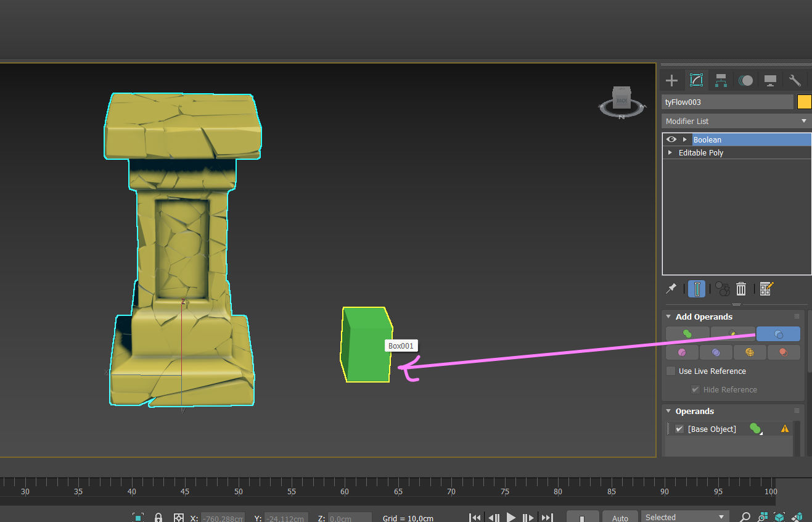The height and width of the screenshot is (522, 812).
Task: Click the Play animation button
Action: [511, 517]
